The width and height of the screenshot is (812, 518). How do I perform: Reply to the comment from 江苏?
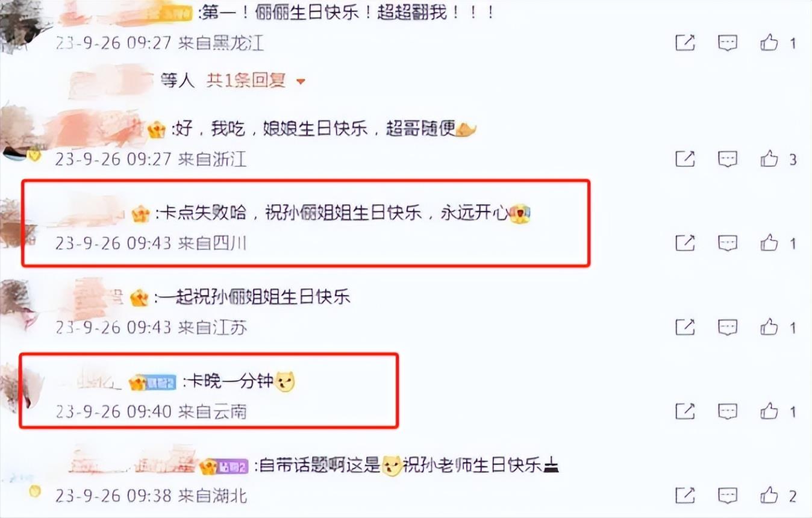[x=728, y=327]
